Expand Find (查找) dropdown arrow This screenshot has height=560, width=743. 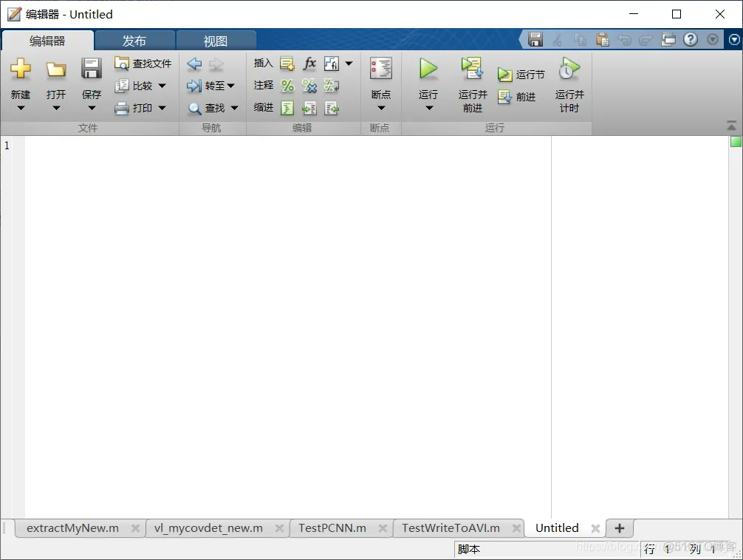(x=234, y=108)
